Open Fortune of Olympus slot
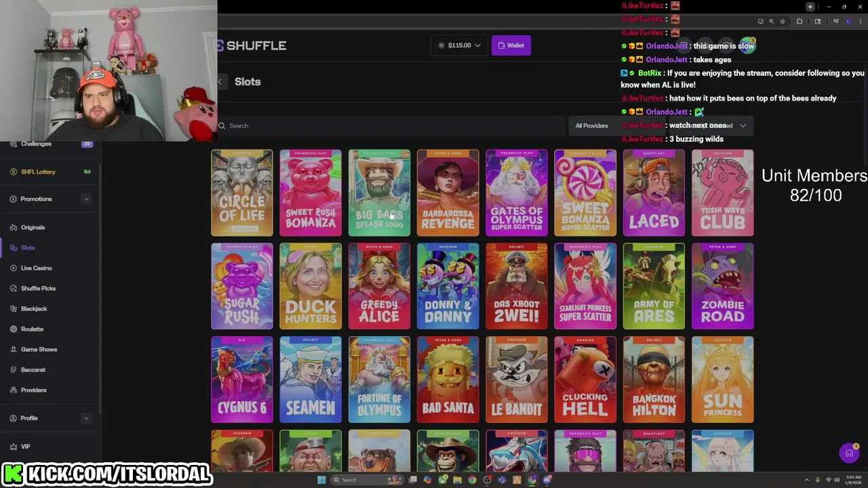The image size is (868, 488). (x=379, y=380)
